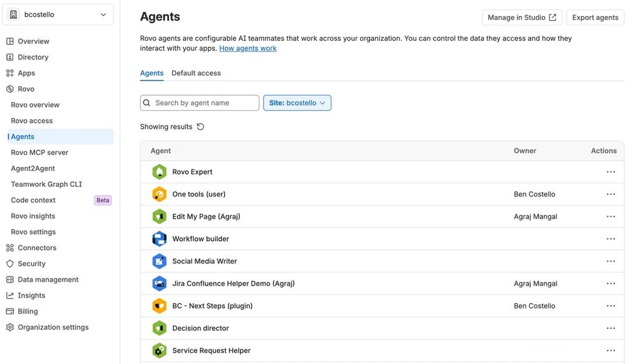The width and height of the screenshot is (637, 364).
Task: Click the Owner column header
Action: point(525,150)
